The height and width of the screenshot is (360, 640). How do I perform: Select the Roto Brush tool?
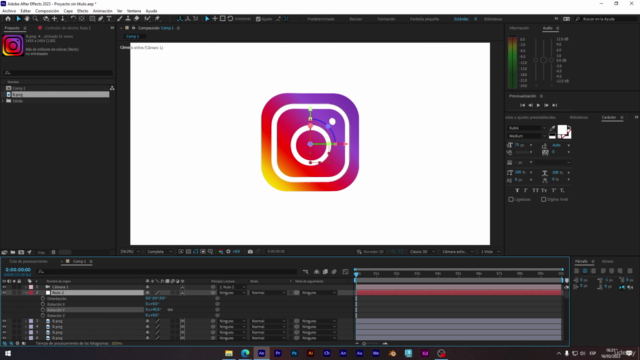coord(147,19)
